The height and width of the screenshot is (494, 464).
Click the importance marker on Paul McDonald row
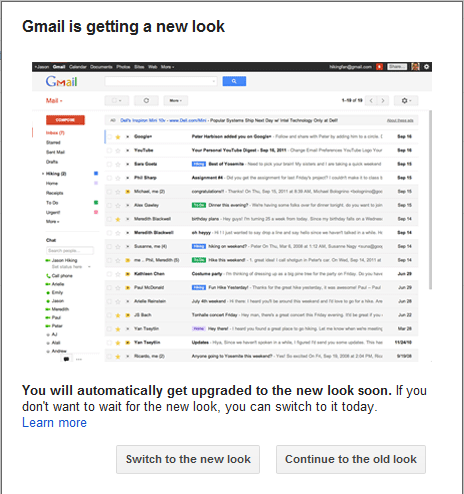(x=127, y=288)
